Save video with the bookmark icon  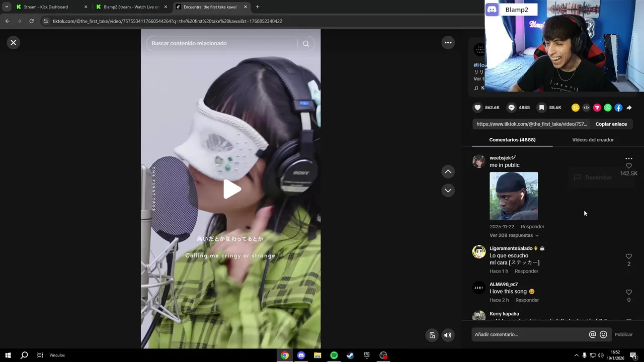[x=541, y=108]
